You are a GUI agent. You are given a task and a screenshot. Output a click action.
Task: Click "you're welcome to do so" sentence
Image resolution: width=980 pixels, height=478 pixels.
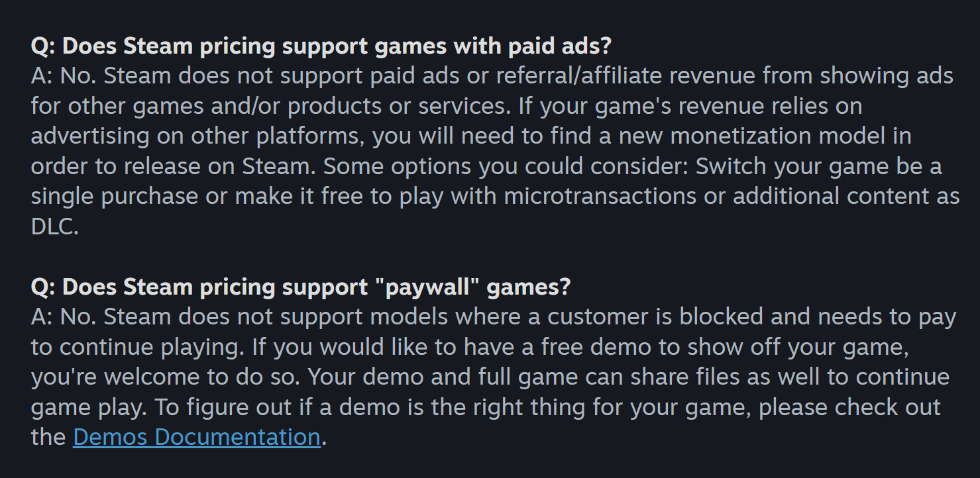pyautogui.click(x=166, y=377)
